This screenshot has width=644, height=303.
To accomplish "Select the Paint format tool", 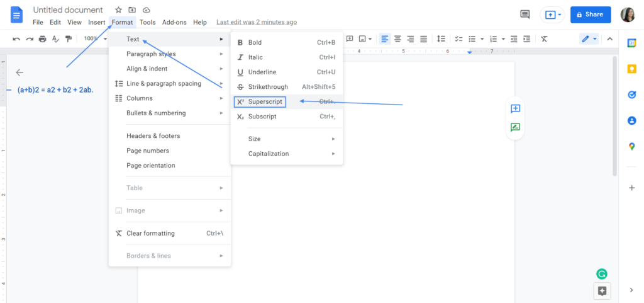I will 68,39.
